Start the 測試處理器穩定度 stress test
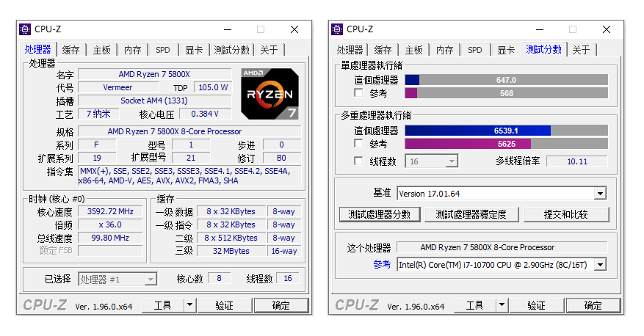644x336 pixels. [471, 214]
